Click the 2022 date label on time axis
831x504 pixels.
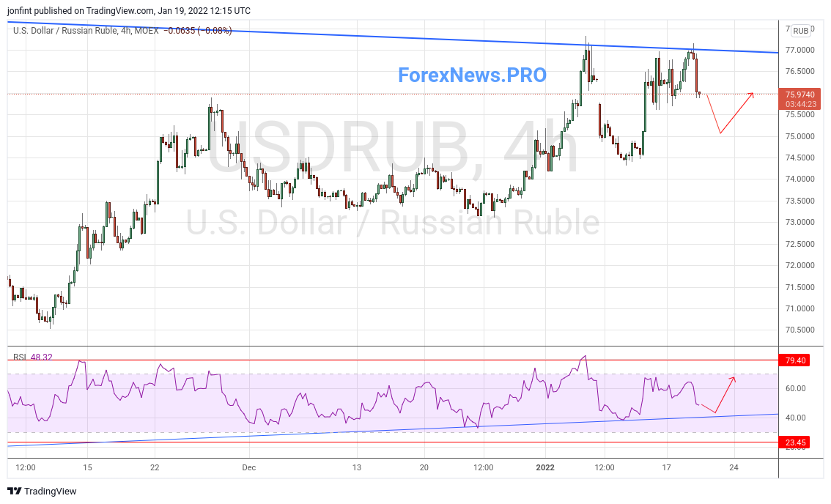544,467
